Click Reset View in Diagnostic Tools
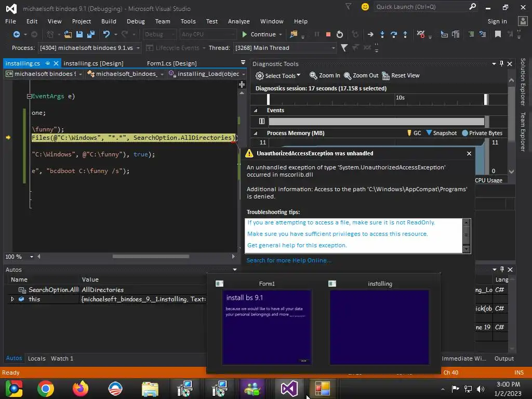 point(401,75)
